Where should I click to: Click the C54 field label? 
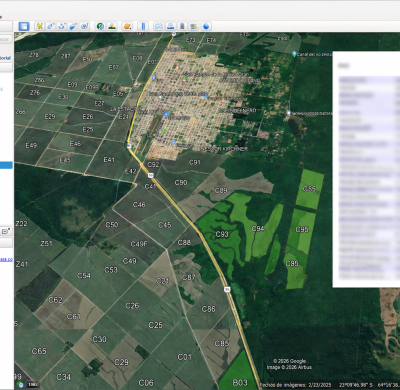coord(84,276)
